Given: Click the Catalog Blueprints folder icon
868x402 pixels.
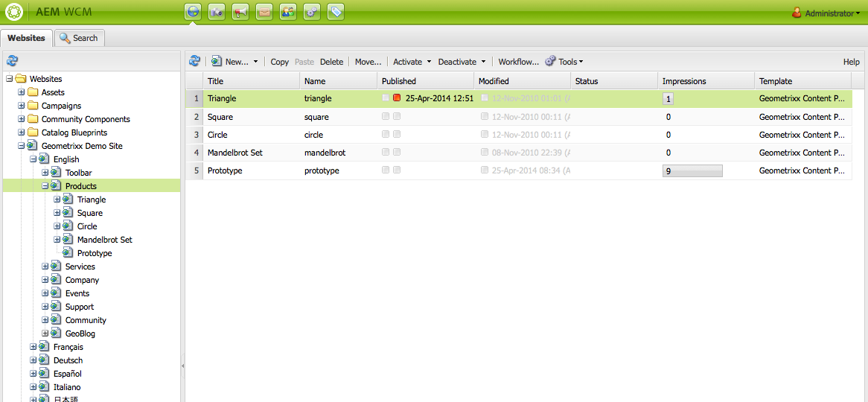Looking at the screenshot, I should click(33, 133).
